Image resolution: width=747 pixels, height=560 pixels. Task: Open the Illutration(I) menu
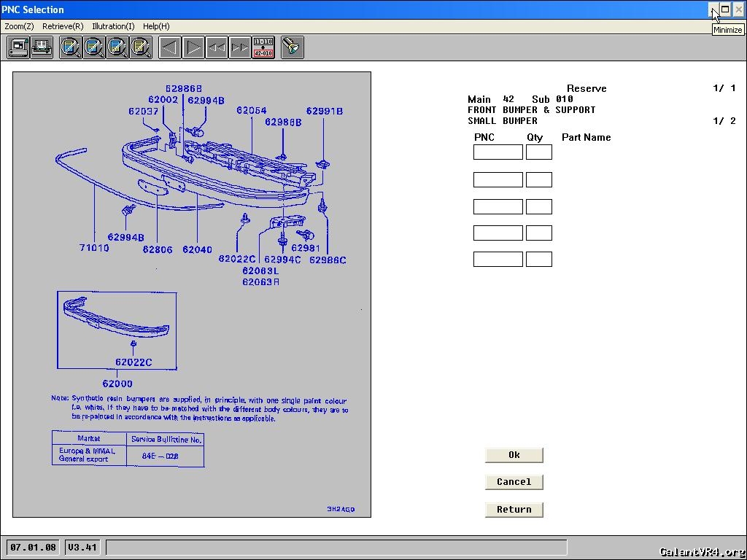pos(113,26)
